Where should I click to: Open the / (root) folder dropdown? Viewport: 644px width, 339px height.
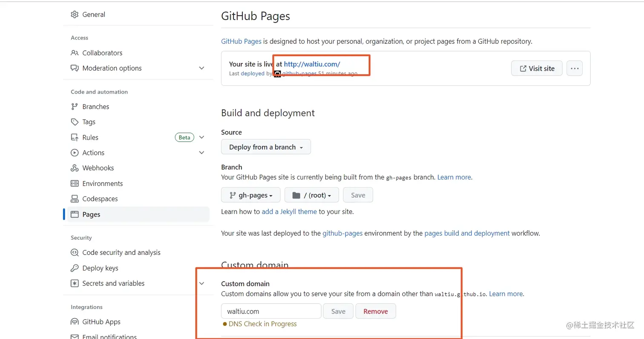click(311, 195)
